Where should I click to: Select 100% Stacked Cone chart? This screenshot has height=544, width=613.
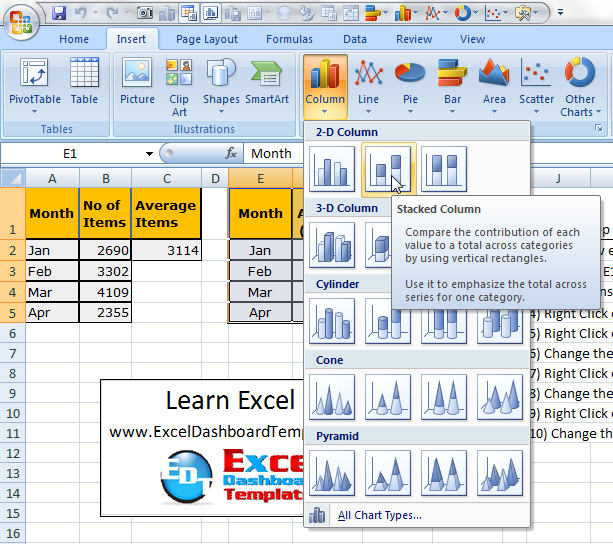[x=444, y=397]
